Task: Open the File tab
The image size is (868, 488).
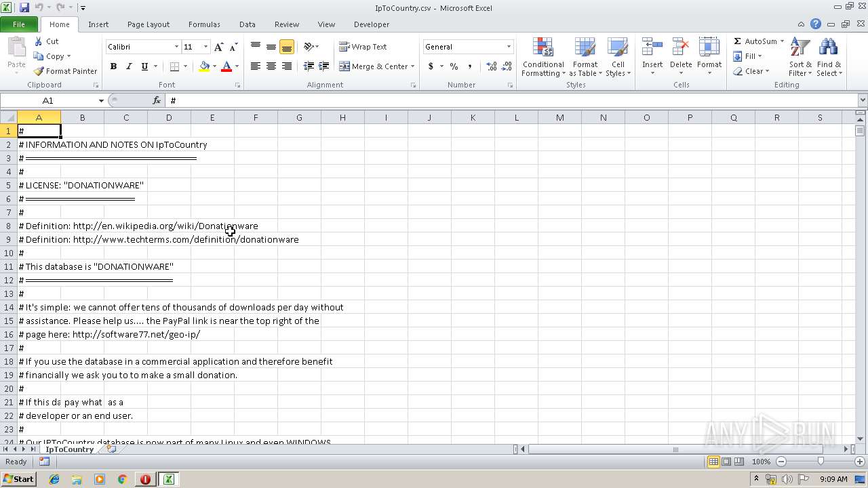Action: (19, 24)
